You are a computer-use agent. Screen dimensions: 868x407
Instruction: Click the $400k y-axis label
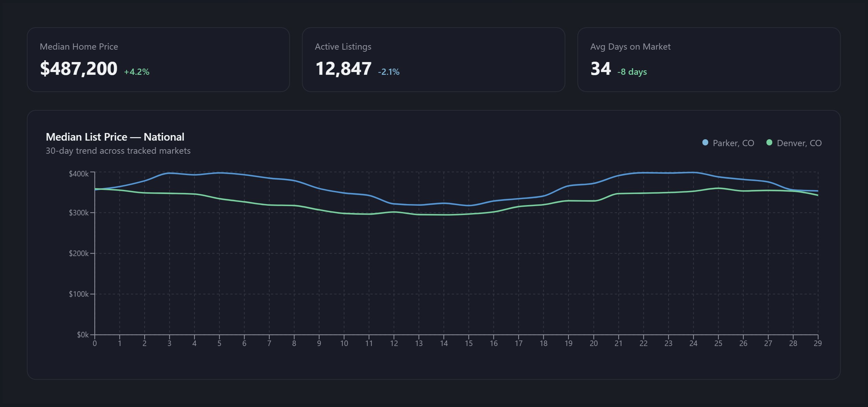[x=79, y=174]
